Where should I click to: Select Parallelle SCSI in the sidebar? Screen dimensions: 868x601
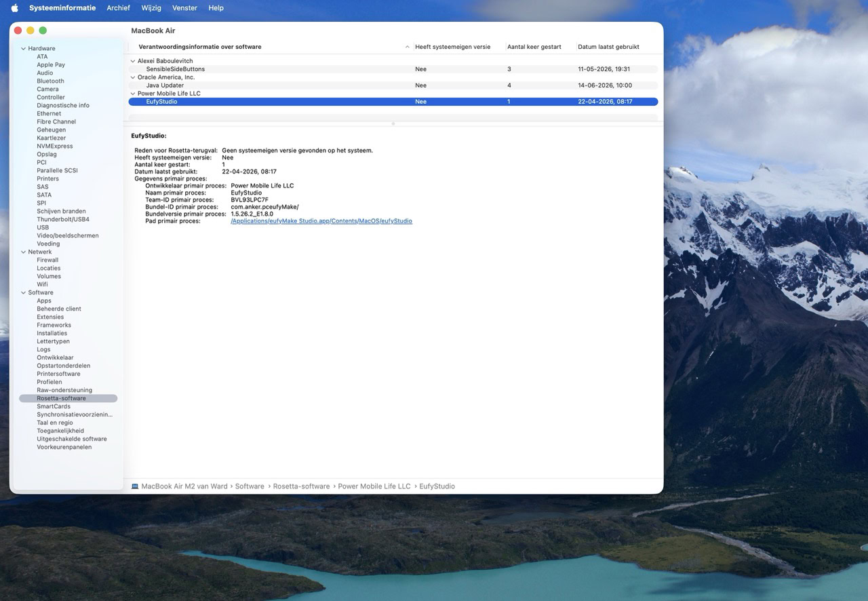[x=57, y=171]
